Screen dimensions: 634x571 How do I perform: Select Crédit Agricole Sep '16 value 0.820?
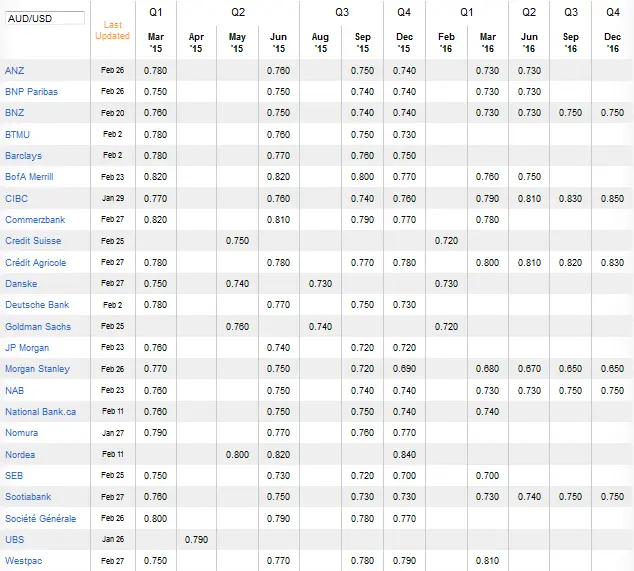[571, 263]
